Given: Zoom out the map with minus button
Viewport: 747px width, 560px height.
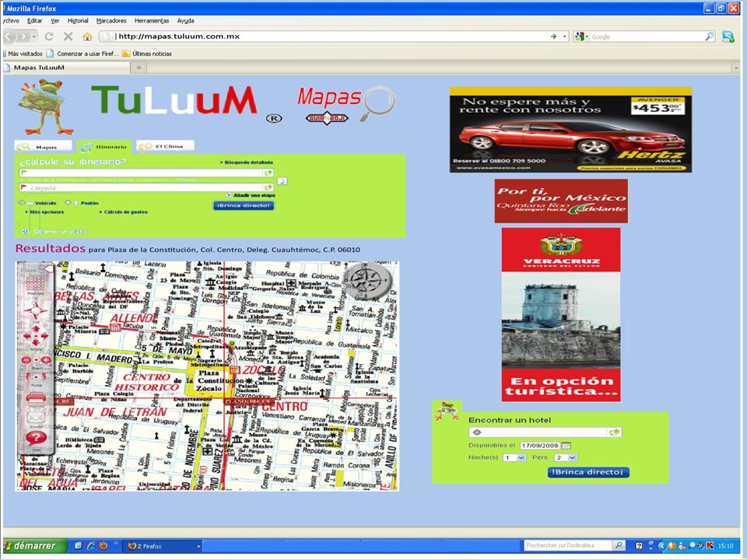Looking at the screenshot, I should tap(26, 360).
